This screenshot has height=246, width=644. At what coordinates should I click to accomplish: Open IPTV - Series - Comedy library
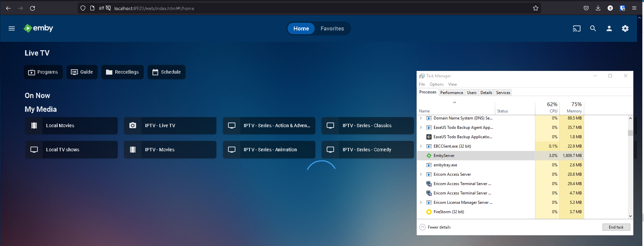click(368, 150)
